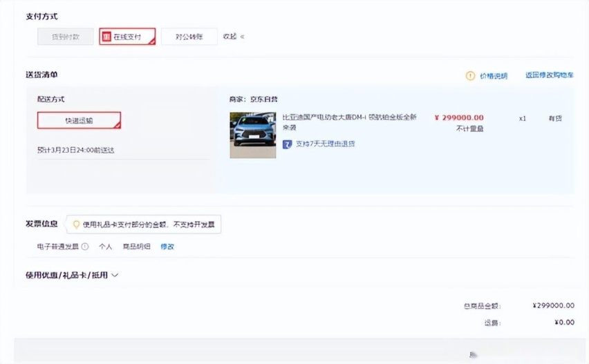Viewport: 589px width, 364px height.
Task: Click the 价格说明 info icon
Action: click(470, 76)
